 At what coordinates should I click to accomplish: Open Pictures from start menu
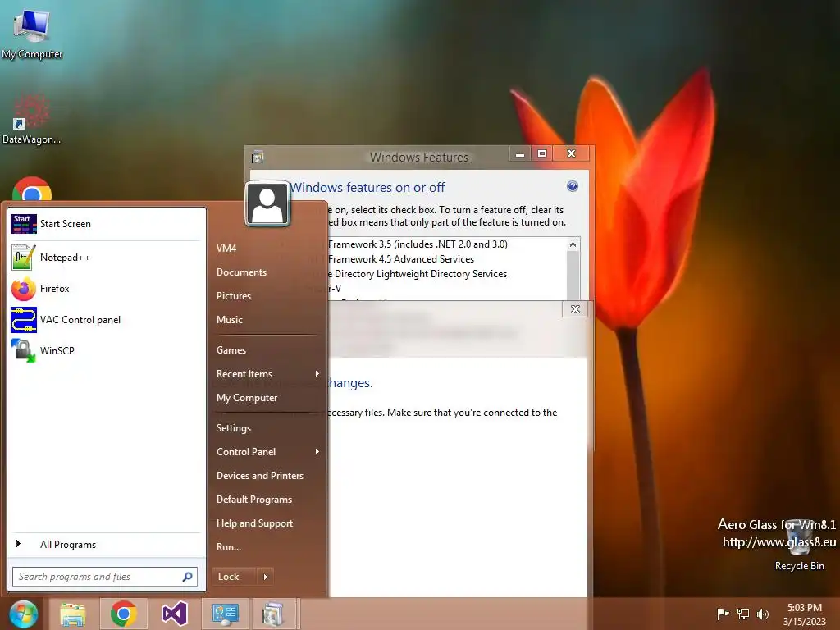tap(234, 295)
